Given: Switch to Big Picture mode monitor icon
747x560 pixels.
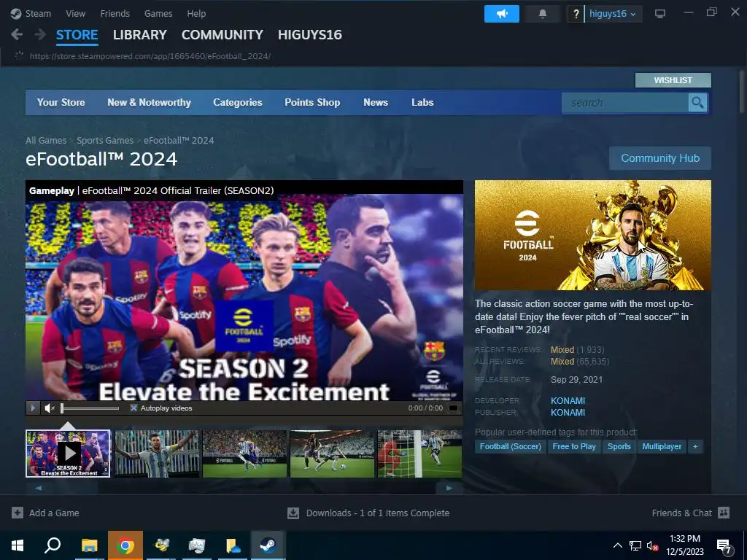Looking at the screenshot, I should tap(659, 13).
